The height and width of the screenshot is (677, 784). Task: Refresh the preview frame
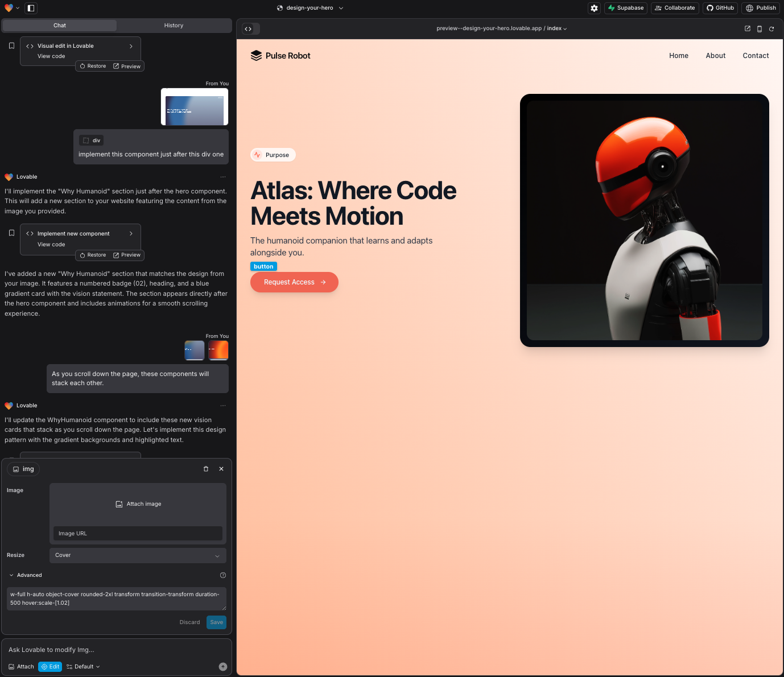click(x=771, y=28)
